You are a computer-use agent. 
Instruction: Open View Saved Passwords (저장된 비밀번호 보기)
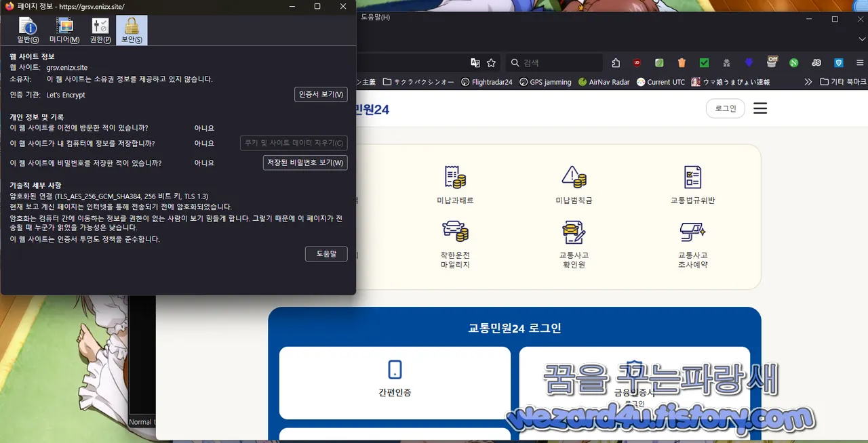pos(305,163)
